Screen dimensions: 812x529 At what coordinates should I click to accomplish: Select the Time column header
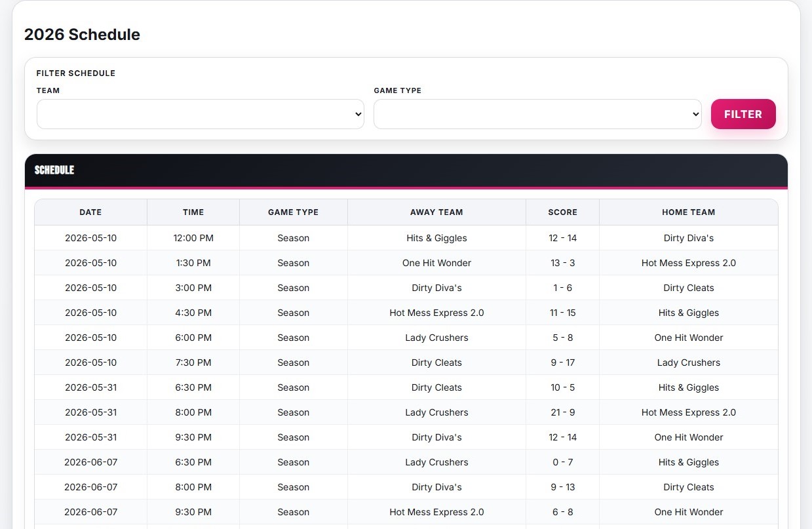(x=193, y=212)
